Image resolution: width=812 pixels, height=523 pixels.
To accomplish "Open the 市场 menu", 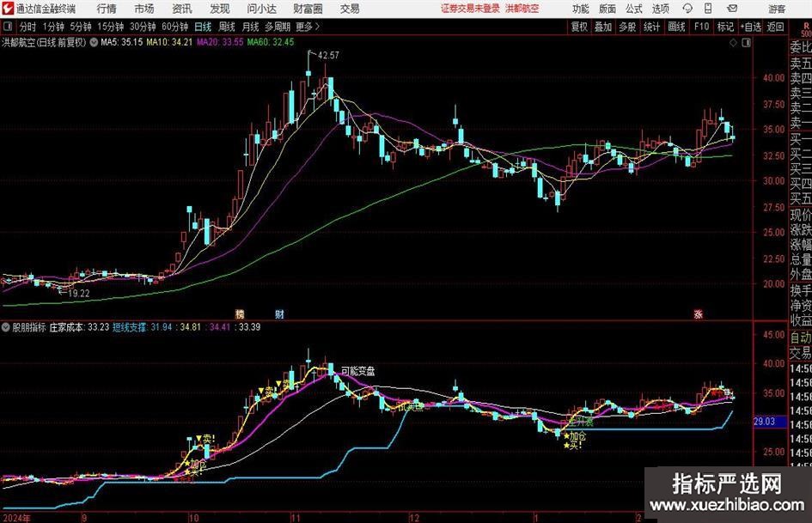I will 144,9.
